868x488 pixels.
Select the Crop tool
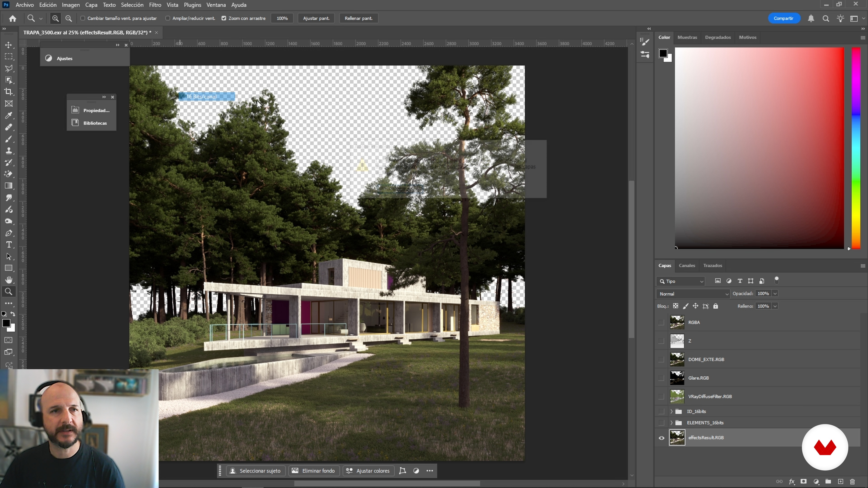(x=8, y=91)
